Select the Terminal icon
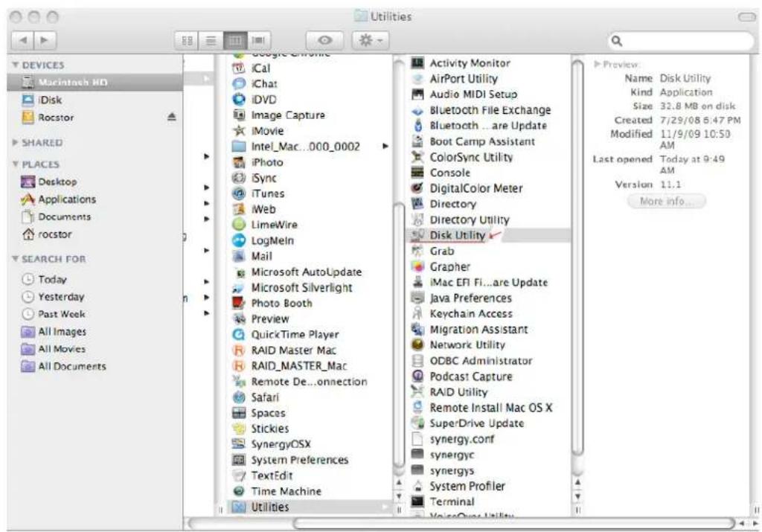This screenshot has width=762, height=532. pyautogui.click(x=417, y=501)
